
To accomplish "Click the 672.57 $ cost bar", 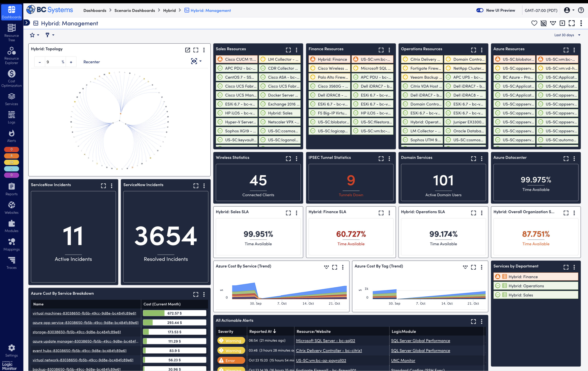I will click(x=174, y=313).
